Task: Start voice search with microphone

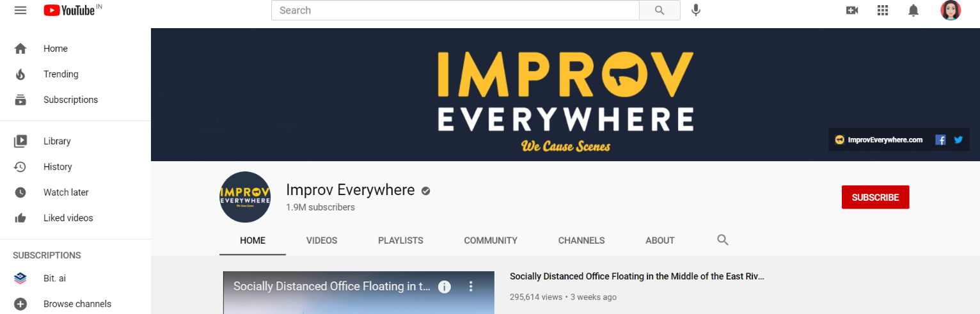Action: click(x=696, y=10)
